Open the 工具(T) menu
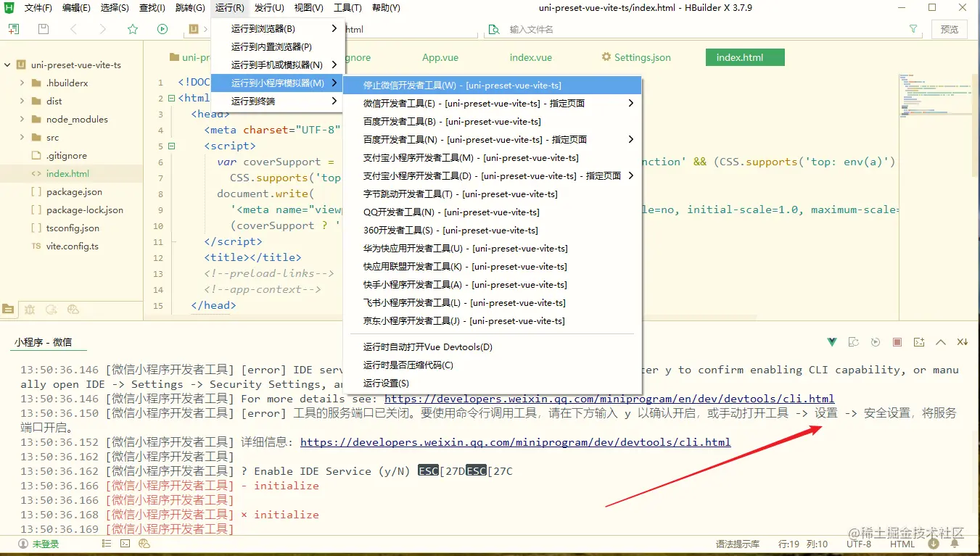The height and width of the screenshot is (556, 980). (348, 8)
